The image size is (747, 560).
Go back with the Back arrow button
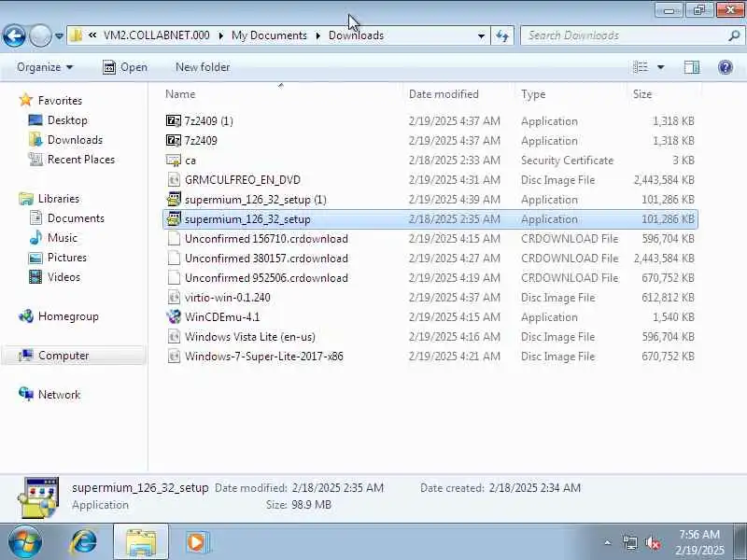pyautogui.click(x=14, y=35)
